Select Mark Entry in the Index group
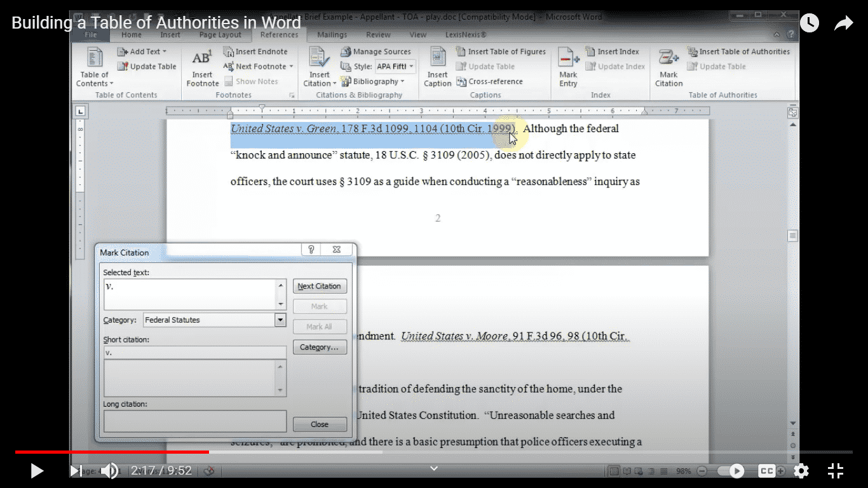Screen dimensions: 868x488 point(567,67)
